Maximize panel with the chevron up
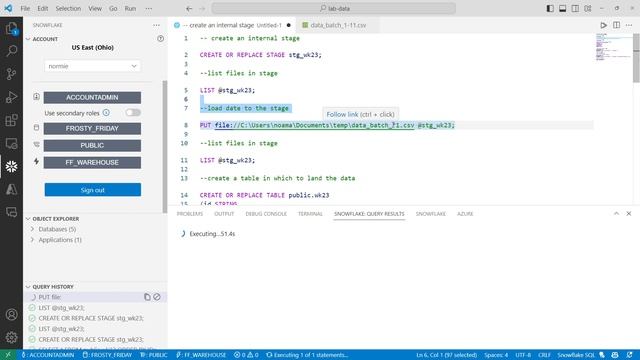The height and width of the screenshot is (360, 640). coord(616,213)
